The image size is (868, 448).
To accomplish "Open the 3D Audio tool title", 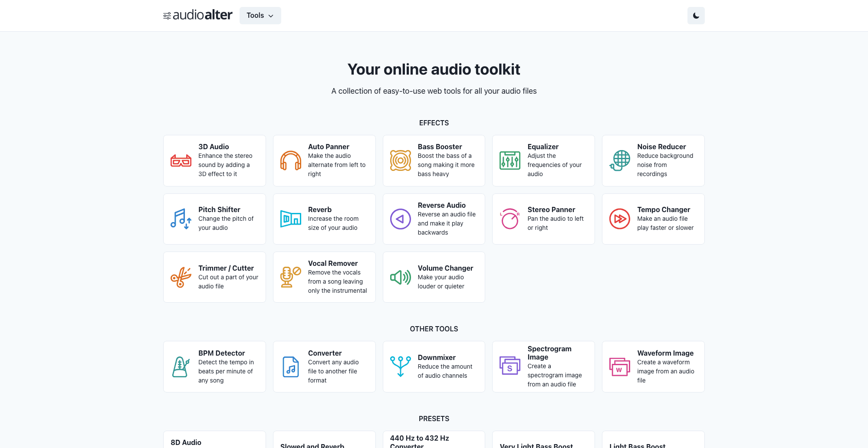I will pyautogui.click(x=214, y=147).
